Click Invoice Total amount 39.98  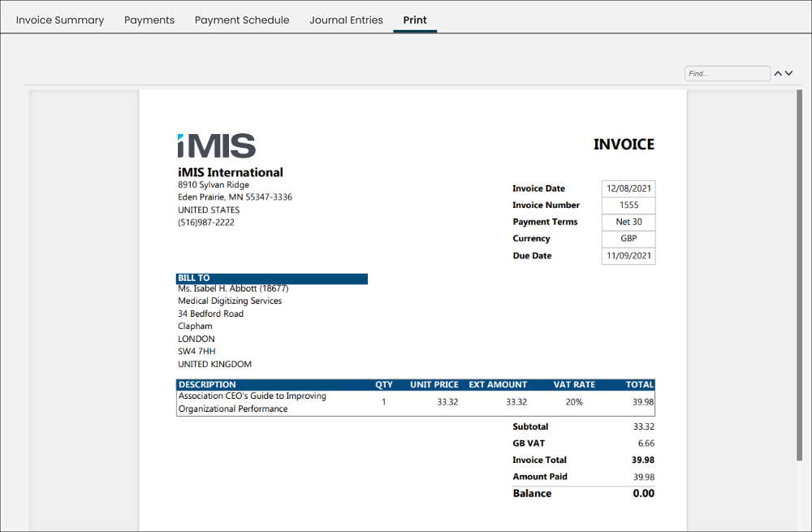(642, 460)
